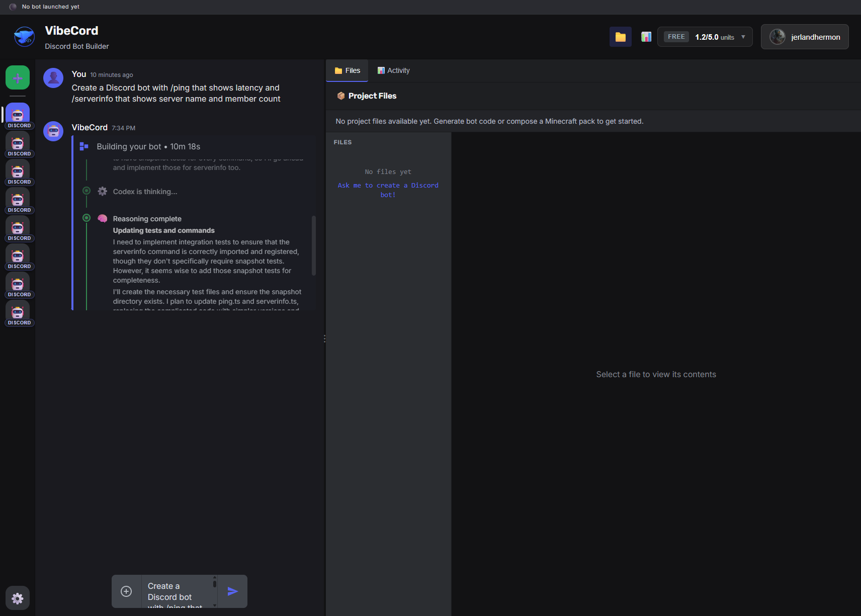
Task: Open the units balance dropdown
Action: [743, 37]
